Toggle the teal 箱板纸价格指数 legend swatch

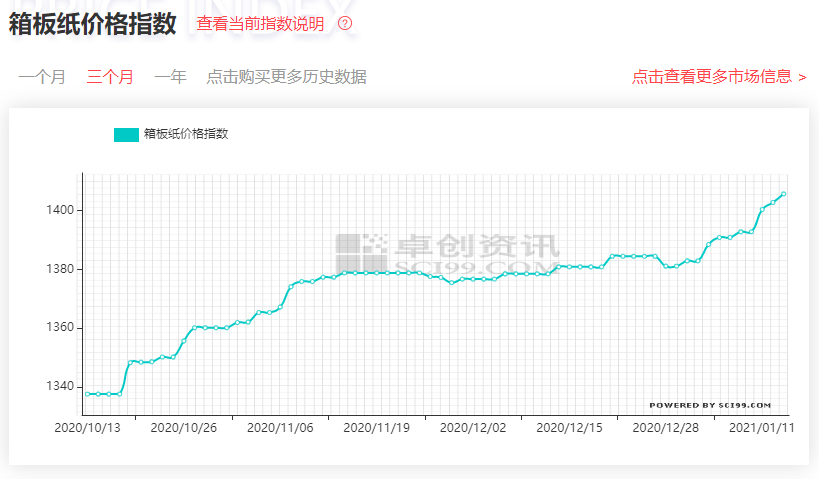click(x=126, y=134)
